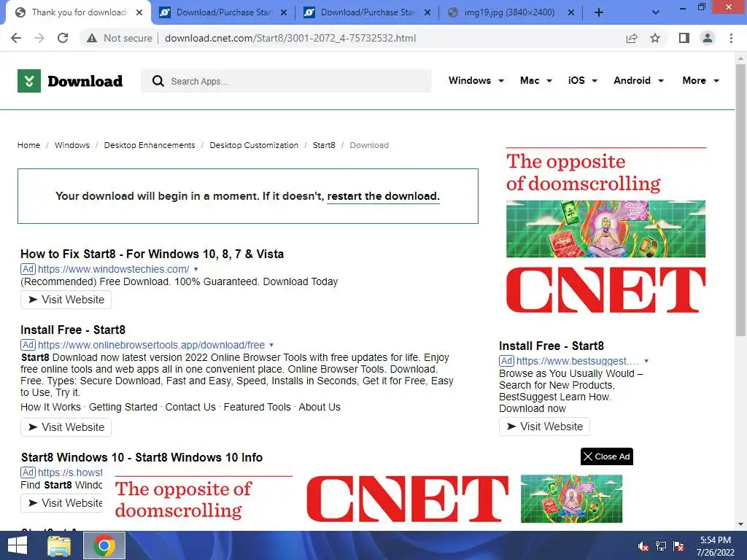Click the CNET sidebar banner image
The image size is (747, 560).
point(606,230)
